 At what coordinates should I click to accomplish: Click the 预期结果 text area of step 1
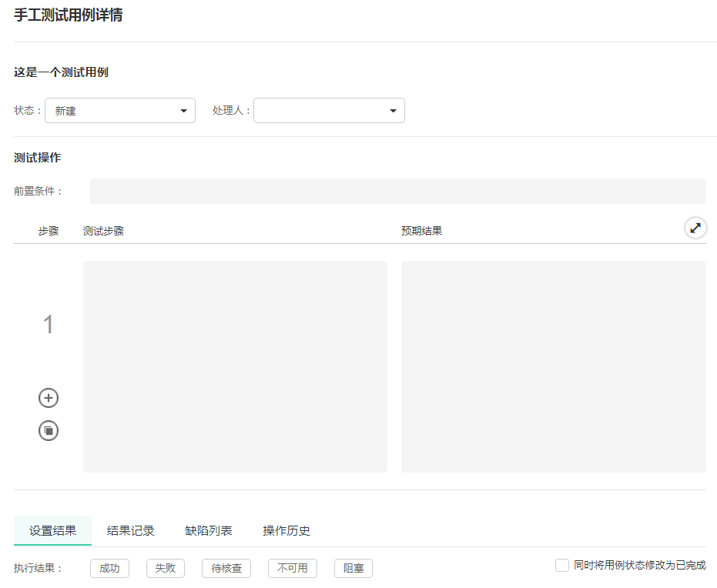coord(553,366)
